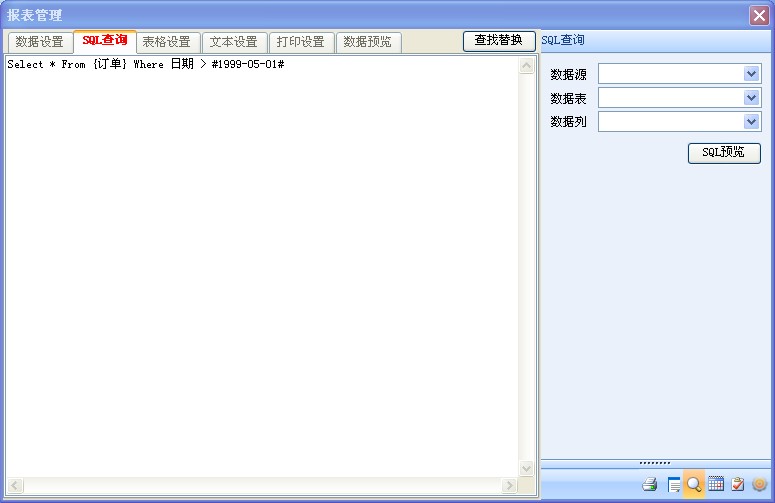Close the 报表管理 window
This screenshot has width=775, height=503.
(x=759, y=15)
